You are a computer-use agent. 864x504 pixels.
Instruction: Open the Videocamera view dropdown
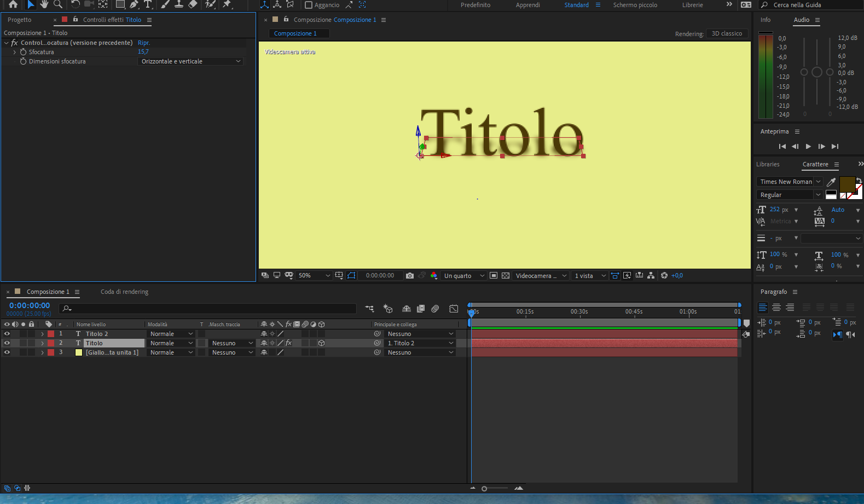click(x=541, y=276)
